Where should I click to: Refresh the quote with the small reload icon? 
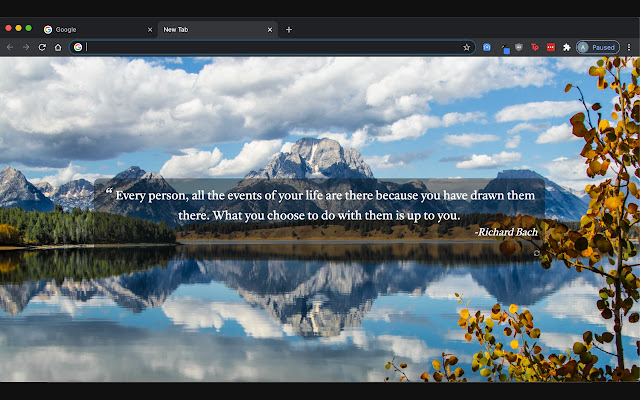(x=536, y=253)
